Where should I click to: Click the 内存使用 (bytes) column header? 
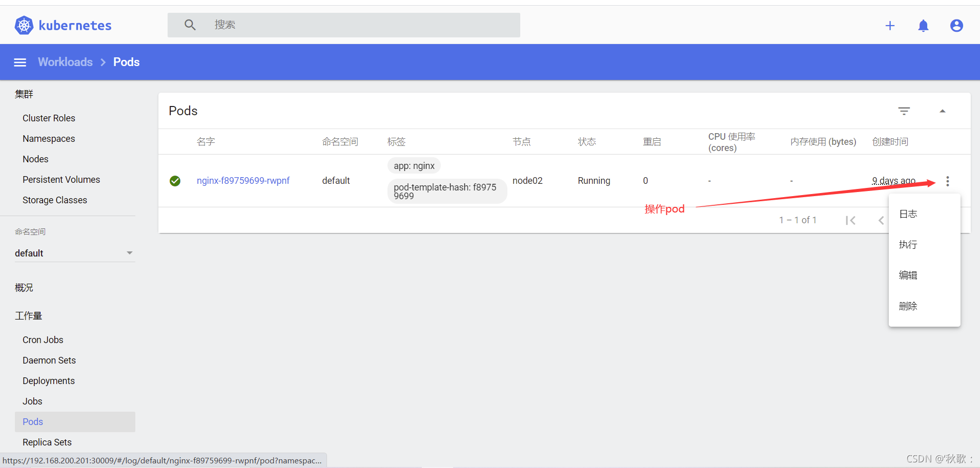click(823, 142)
